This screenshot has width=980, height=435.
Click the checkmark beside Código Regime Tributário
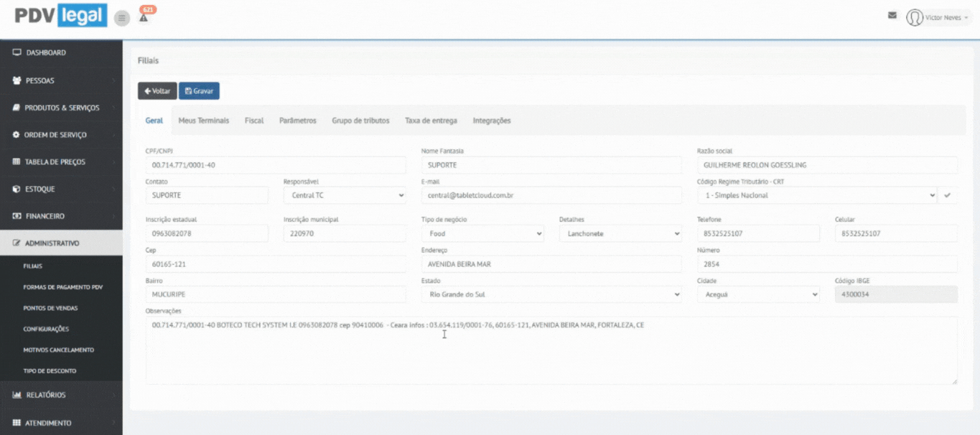tap(948, 195)
